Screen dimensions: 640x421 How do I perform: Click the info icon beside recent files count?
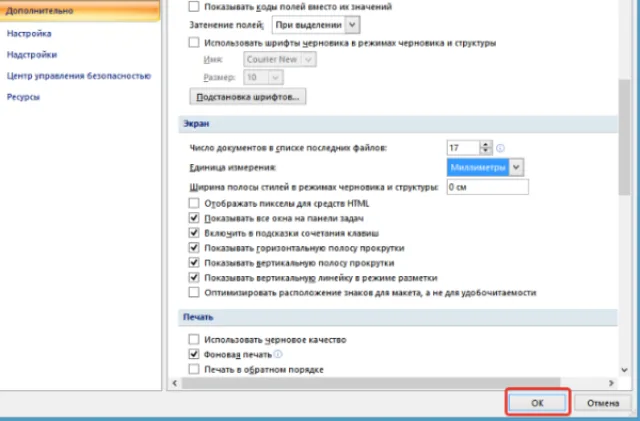tap(500, 148)
